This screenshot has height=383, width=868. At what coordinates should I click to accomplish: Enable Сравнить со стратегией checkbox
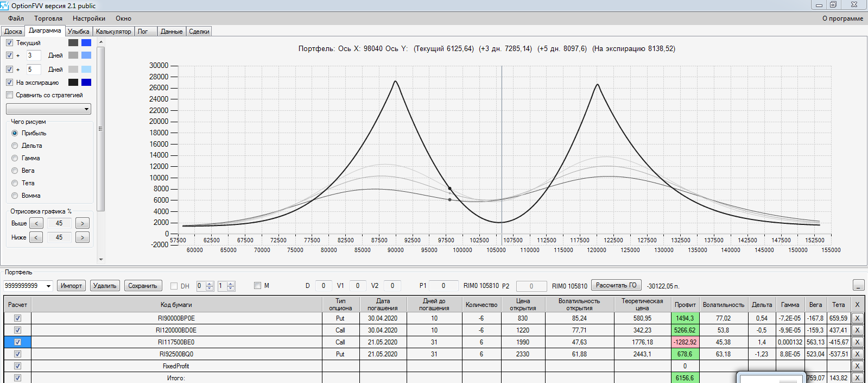pos(9,95)
